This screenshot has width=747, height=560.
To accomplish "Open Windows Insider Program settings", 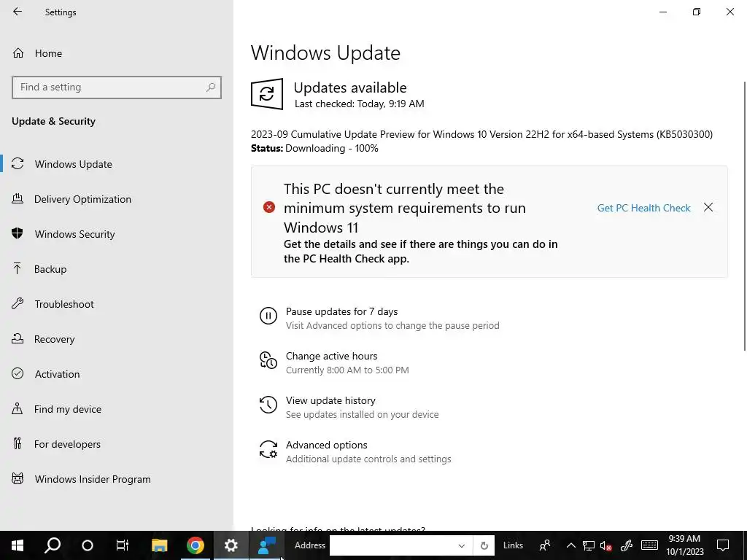I will tap(93, 479).
